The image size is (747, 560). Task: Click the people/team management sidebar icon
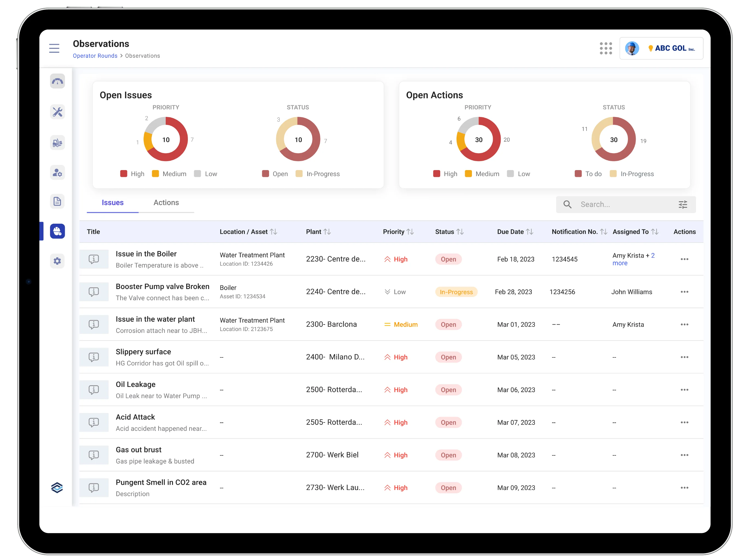click(58, 172)
